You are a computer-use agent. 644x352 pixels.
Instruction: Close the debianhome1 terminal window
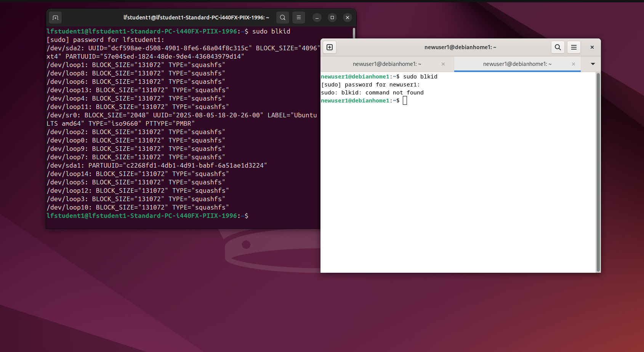592,47
